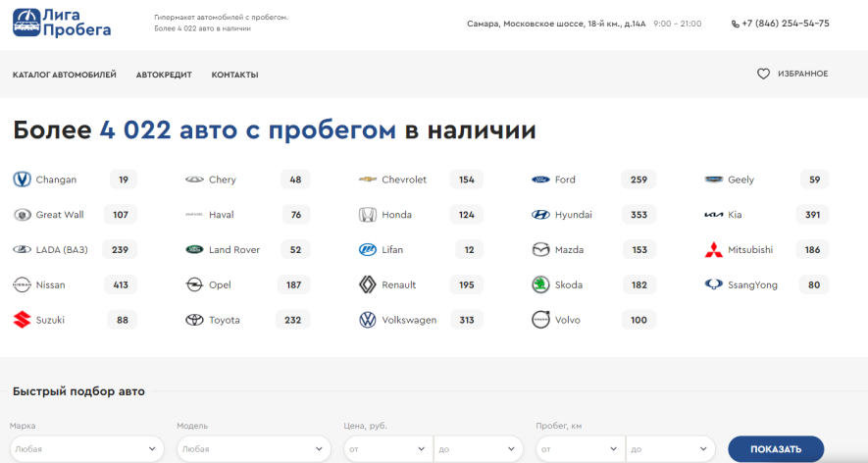The height and width of the screenshot is (463, 868).
Task: Click the Toyota logo icon
Action: (x=194, y=320)
